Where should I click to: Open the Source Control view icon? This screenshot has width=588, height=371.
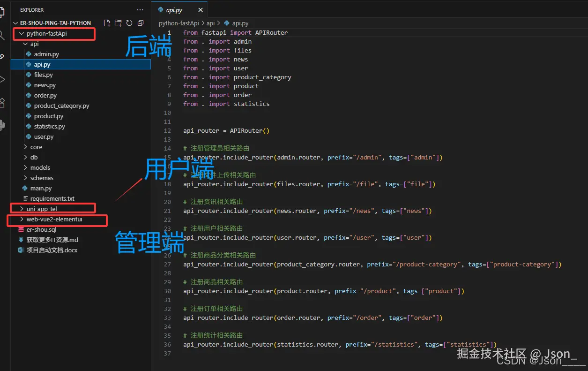[x=2, y=57]
